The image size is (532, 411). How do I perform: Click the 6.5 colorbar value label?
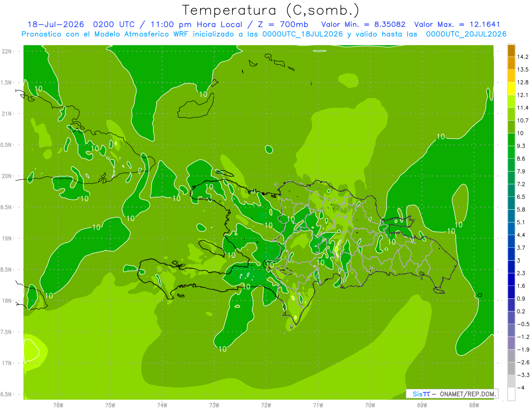pos(521,197)
